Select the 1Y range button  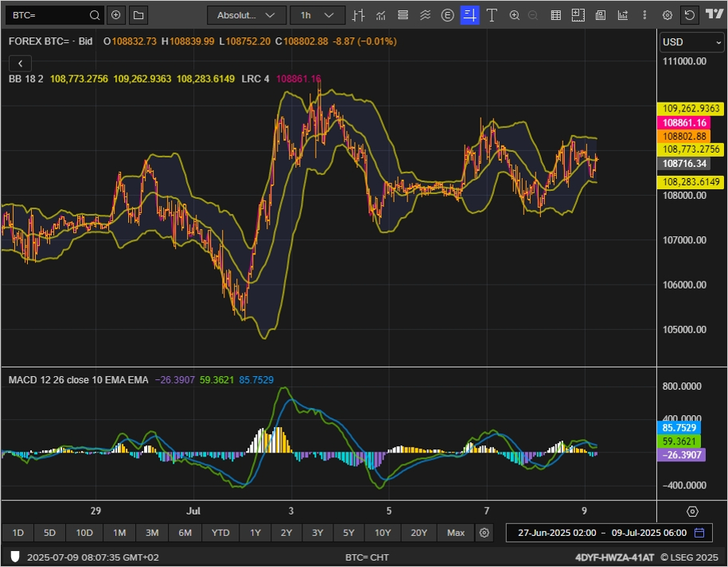pyautogui.click(x=255, y=533)
